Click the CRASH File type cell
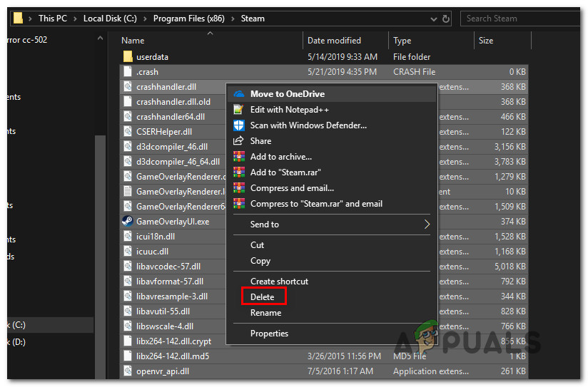This screenshot has width=588, height=387. [414, 71]
